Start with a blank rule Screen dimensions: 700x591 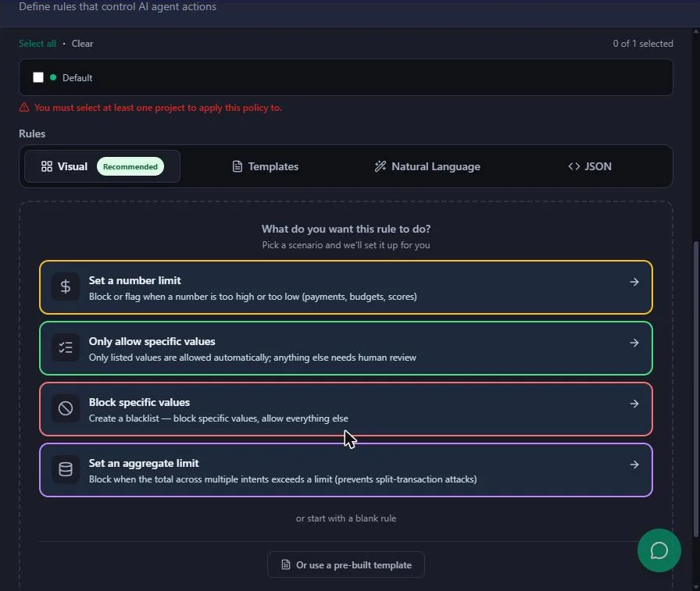346,518
